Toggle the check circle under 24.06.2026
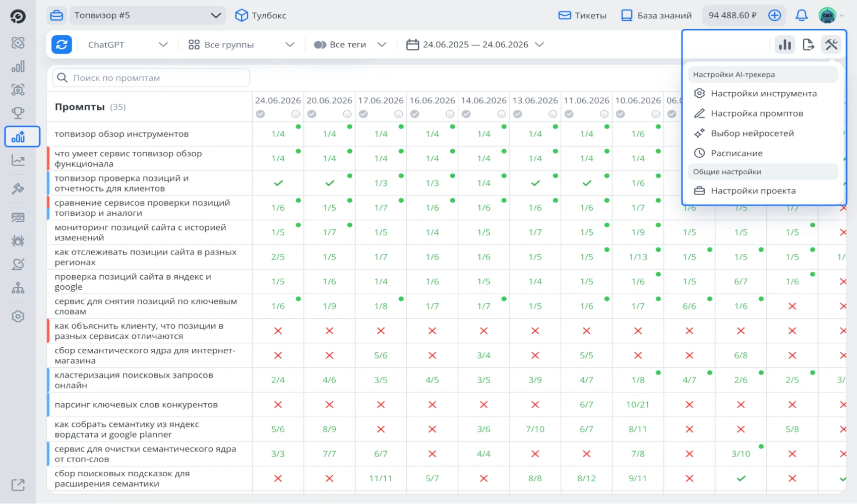Screen dimensions: 857x504 click(x=260, y=114)
